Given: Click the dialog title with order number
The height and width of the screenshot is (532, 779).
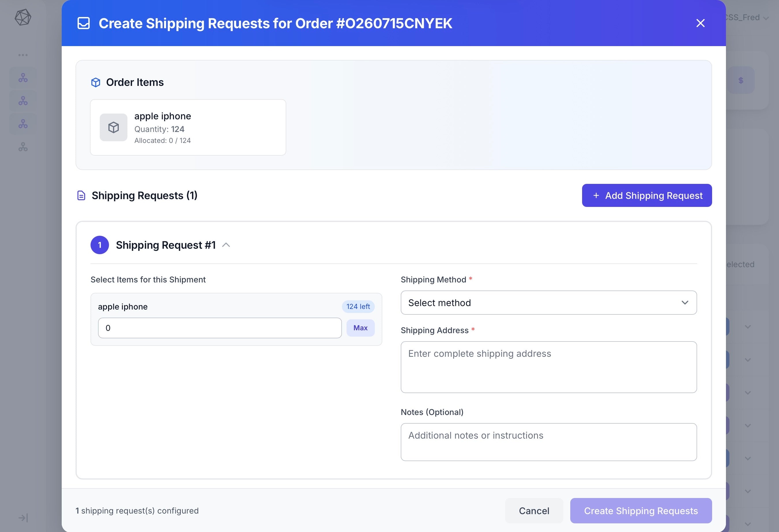Looking at the screenshot, I should pos(276,23).
